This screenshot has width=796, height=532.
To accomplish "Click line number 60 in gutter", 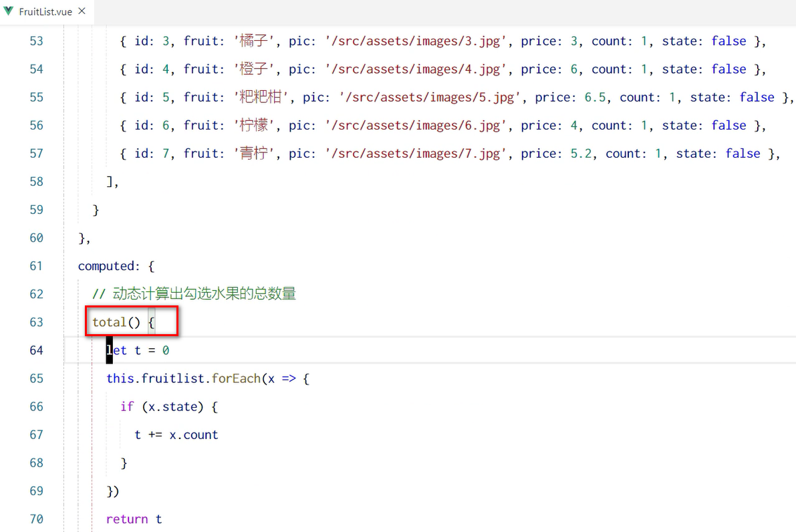I will tap(37, 238).
